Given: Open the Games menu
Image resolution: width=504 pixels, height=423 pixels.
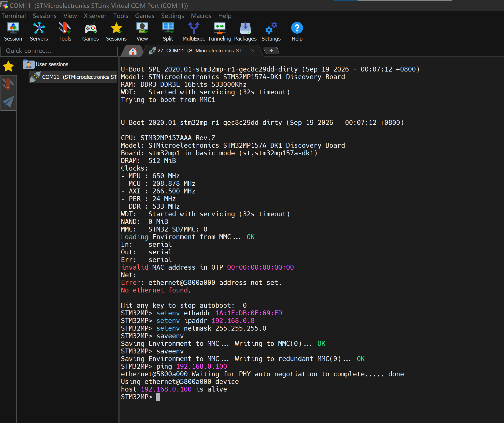Looking at the screenshot, I should tap(145, 16).
